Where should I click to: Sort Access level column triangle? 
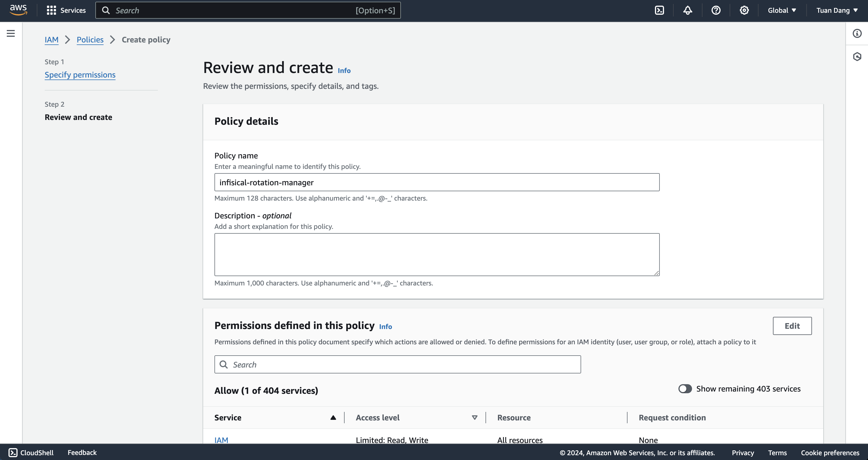475,418
